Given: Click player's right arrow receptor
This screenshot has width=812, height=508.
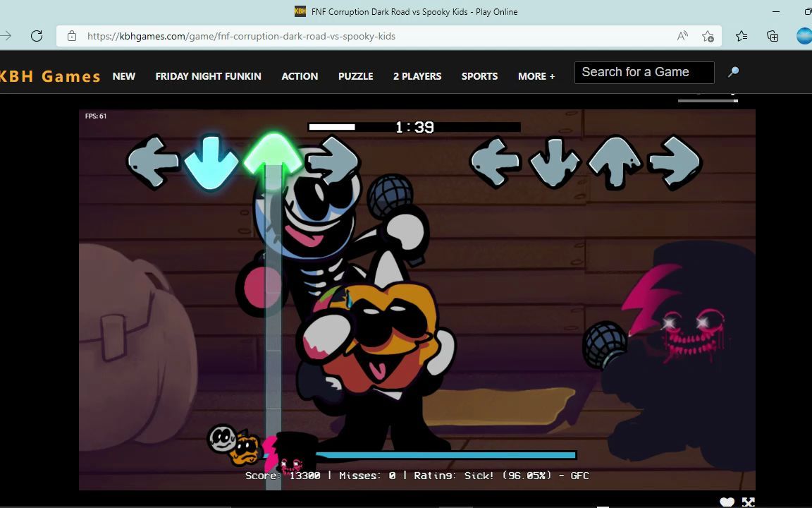Looking at the screenshot, I should [675, 162].
